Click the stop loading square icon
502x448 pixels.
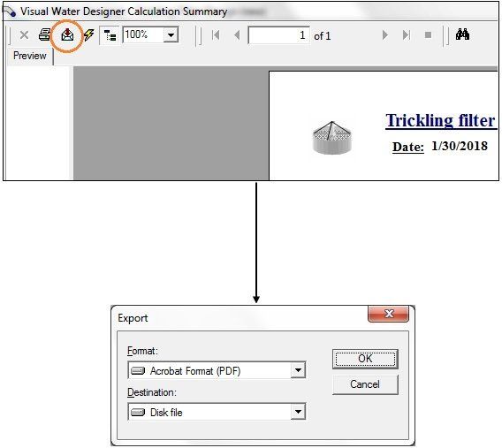pyautogui.click(x=428, y=34)
